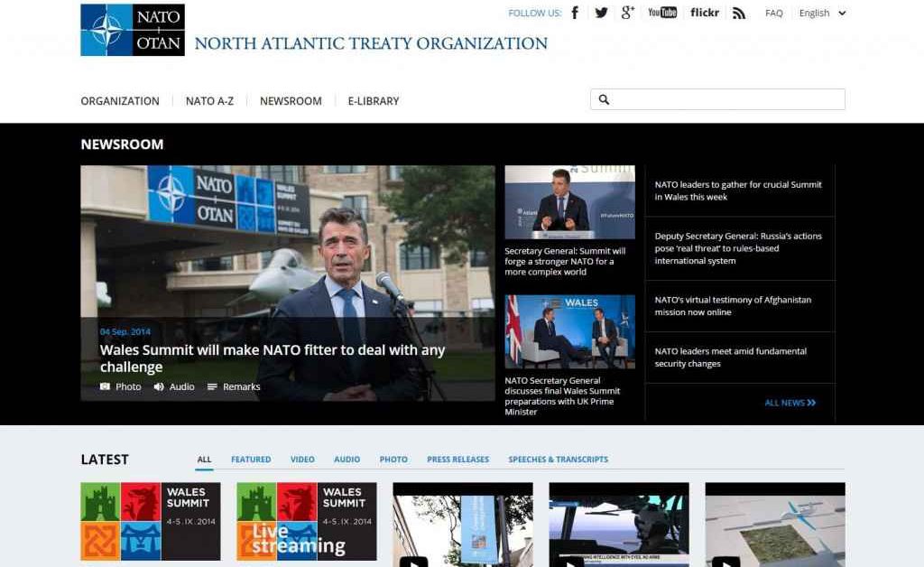The width and height of the screenshot is (924, 567).
Task: Open NATO's Facebook page icon
Action: coord(575,13)
